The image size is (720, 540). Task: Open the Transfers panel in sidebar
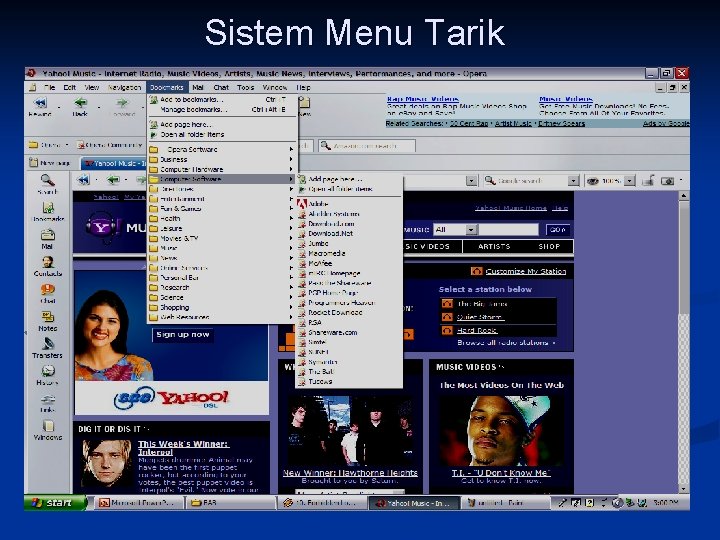47,348
